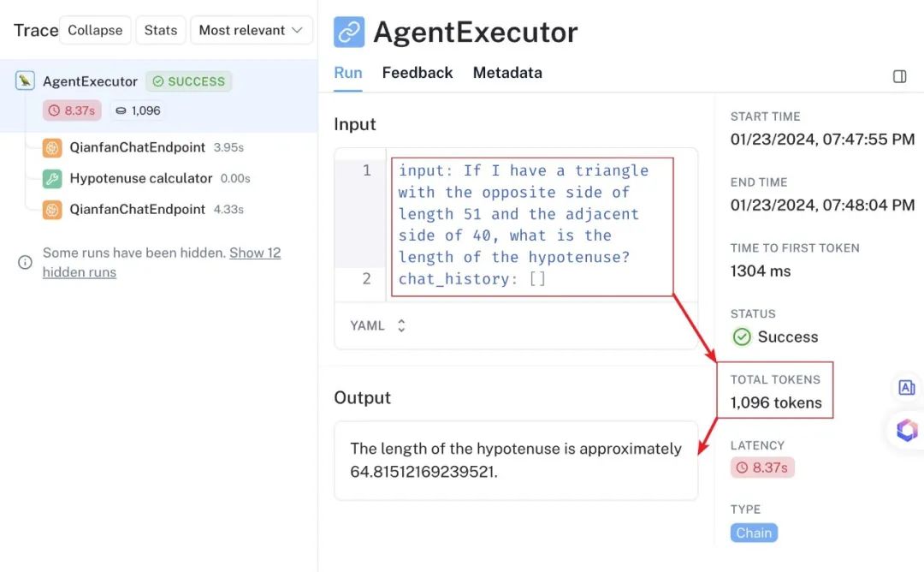This screenshot has height=572, width=924.
Task: Collapse the trace tree with Collapse button
Action: [95, 30]
